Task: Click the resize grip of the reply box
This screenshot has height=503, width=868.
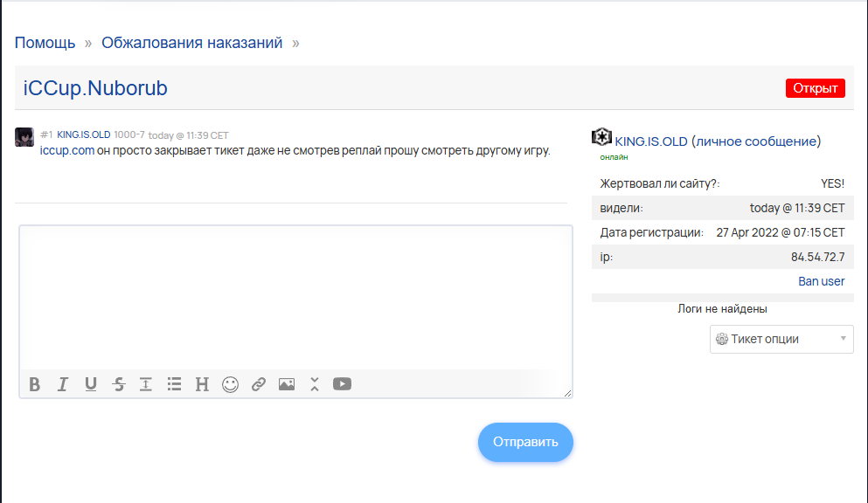Action: pyautogui.click(x=567, y=393)
